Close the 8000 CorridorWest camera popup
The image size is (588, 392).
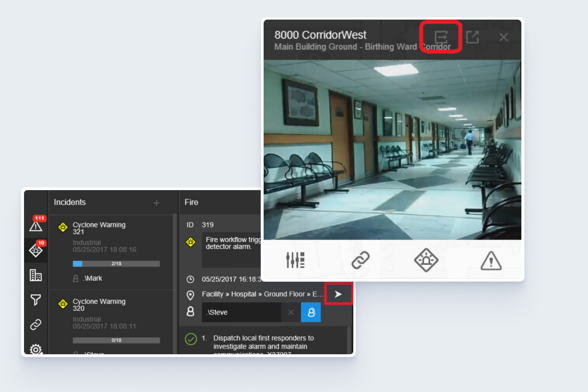(x=504, y=37)
